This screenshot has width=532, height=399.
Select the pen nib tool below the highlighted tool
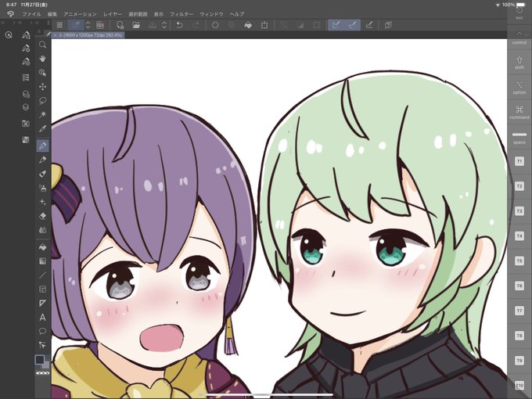click(42, 160)
